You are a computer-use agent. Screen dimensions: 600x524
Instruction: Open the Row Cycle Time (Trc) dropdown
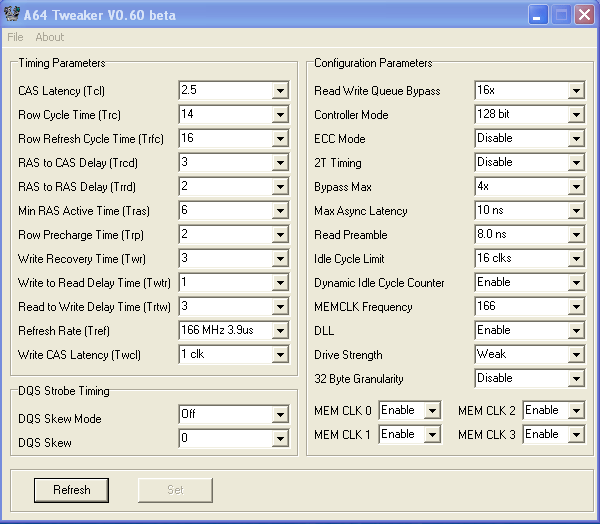(x=279, y=115)
